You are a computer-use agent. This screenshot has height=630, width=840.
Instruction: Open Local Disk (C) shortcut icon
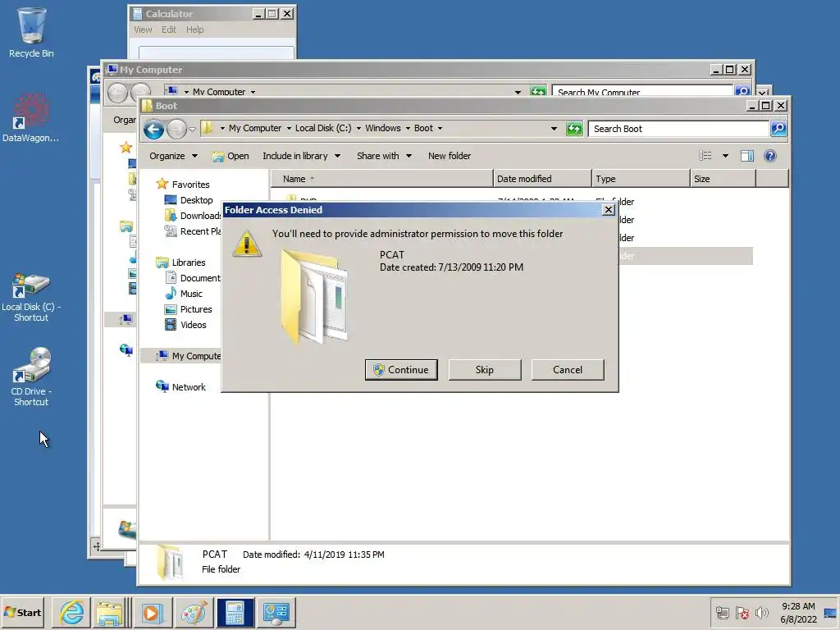tap(31, 297)
